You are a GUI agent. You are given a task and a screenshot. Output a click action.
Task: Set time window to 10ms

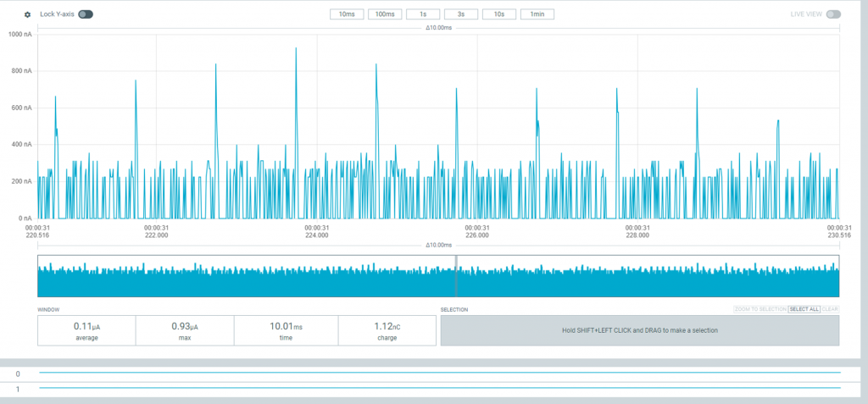click(x=347, y=14)
